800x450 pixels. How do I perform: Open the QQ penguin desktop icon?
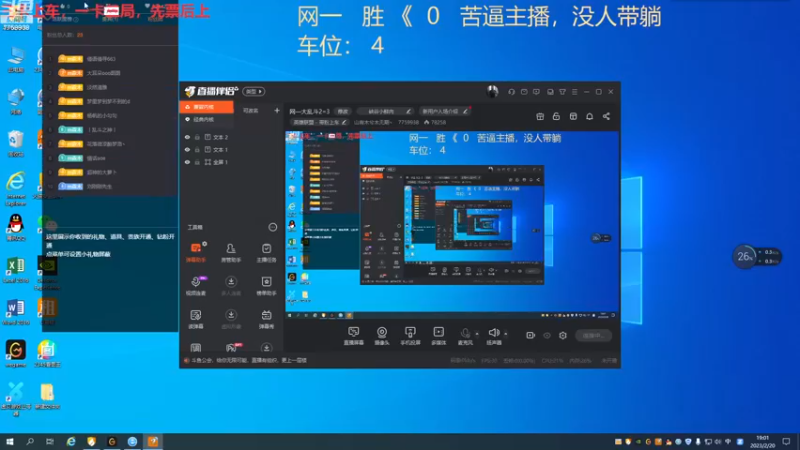pos(16,228)
